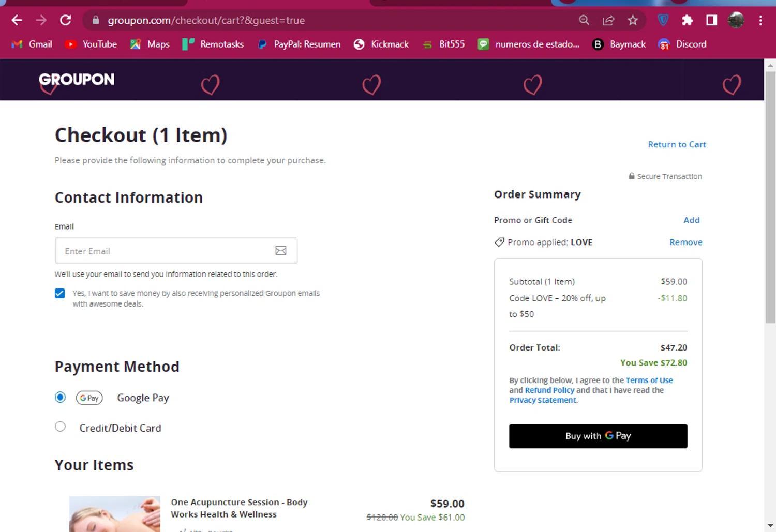The image size is (776, 532).
Task: Reload the page with the refresh icon
Action: pyautogui.click(x=65, y=20)
